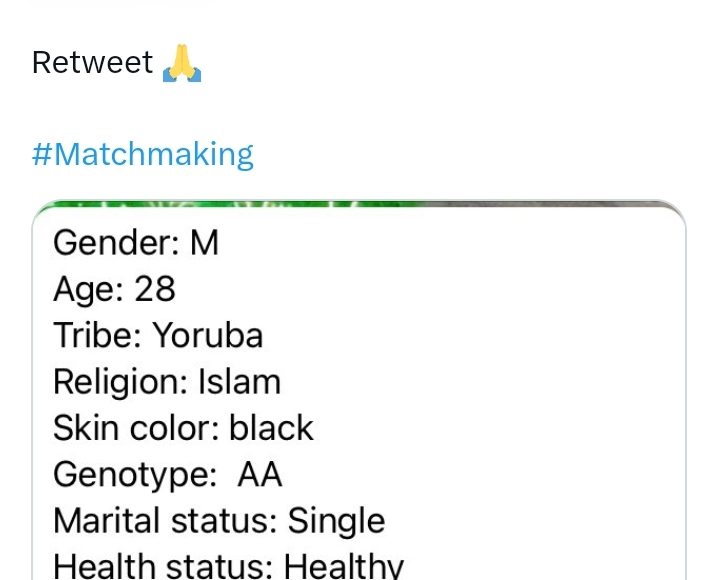Screen dimensions: 718x580
Task: Select the word Islam
Action: [x=239, y=381]
